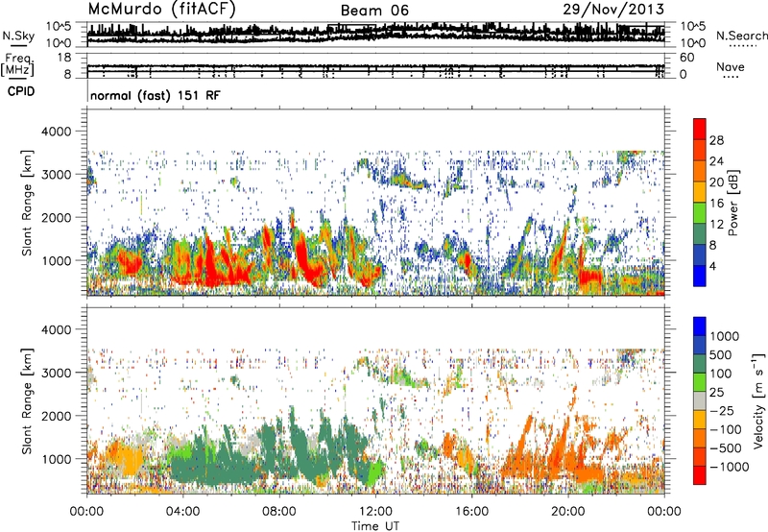This screenshot has height=532, width=768.
Task: Click the 20:00 time tick label
Action: pos(568,512)
